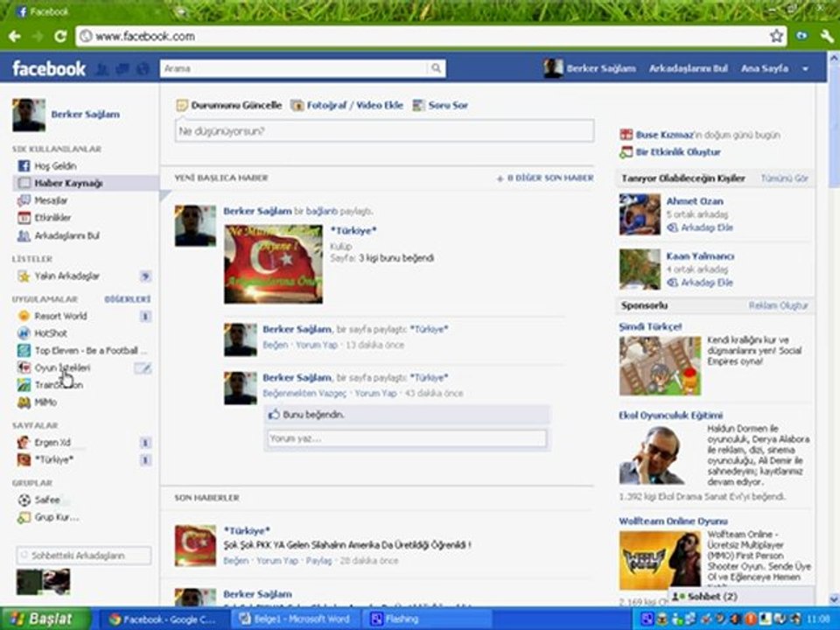840x630 pixels.
Task: Open Sohbet (2) chat bar
Action: [x=741, y=596]
